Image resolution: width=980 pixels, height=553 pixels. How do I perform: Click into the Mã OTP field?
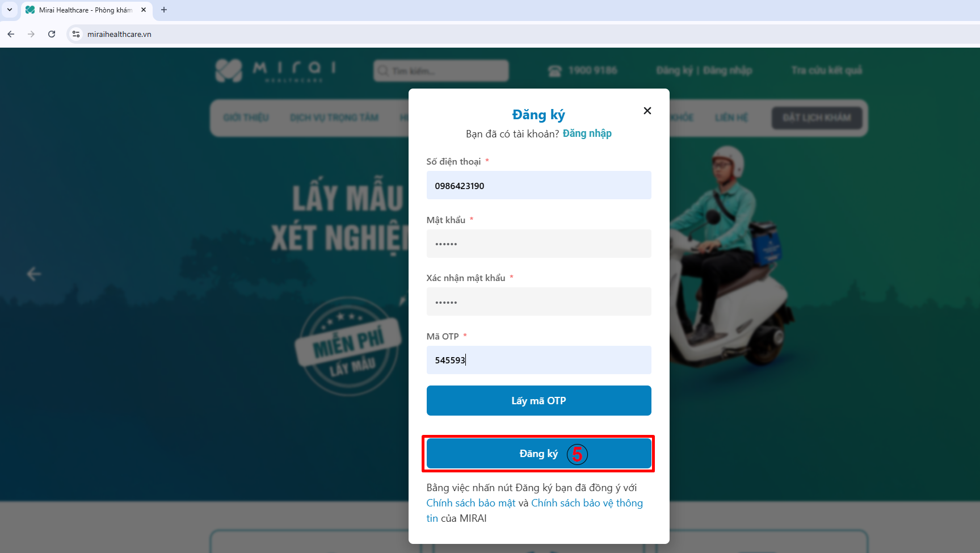[x=539, y=360]
